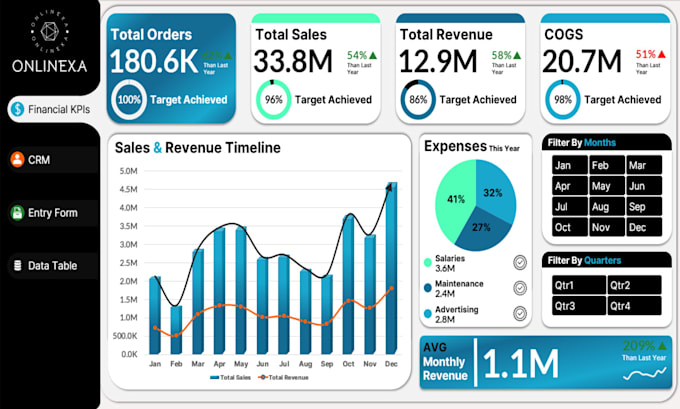
Task: Click the 96% target ring in Total Sales
Action: [x=273, y=99]
